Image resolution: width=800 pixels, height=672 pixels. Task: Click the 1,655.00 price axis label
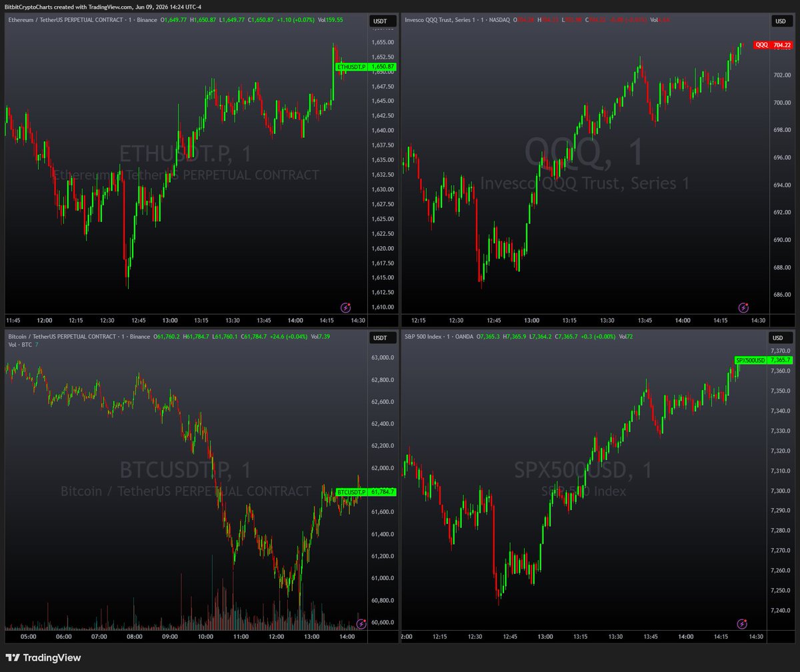pyautogui.click(x=383, y=42)
